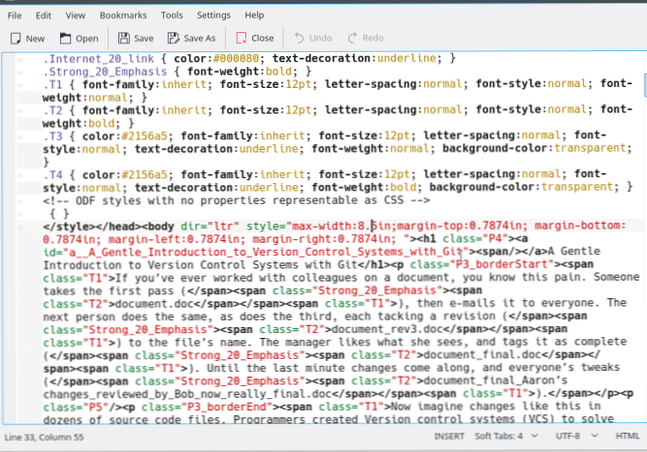Click the P3_borderEnd class value
This screenshot has height=452, width=647.
pyautogui.click(x=227, y=407)
